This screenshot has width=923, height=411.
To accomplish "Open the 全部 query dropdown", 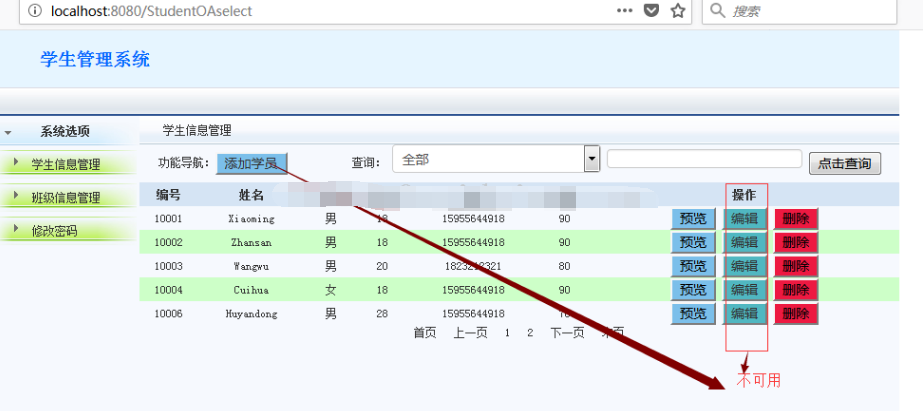I will click(496, 159).
